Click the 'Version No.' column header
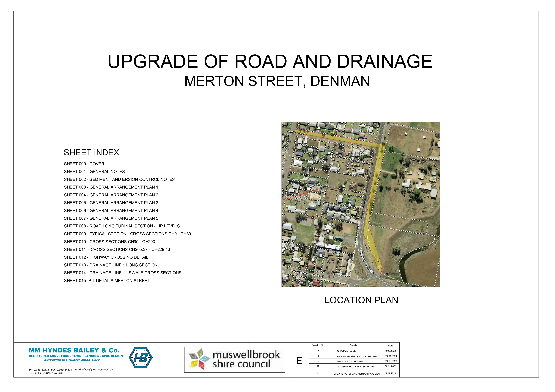Image resolution: width=555 pixels, height=392 pixels. (319, 345)
